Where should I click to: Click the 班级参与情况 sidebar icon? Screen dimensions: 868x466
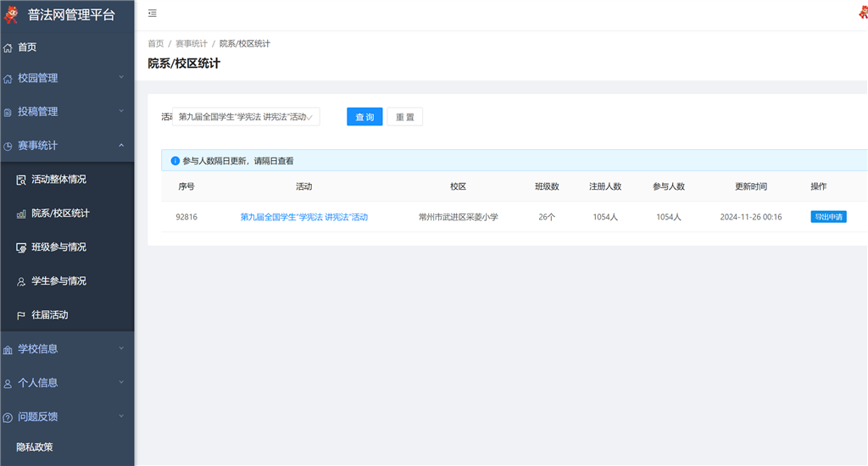pyautogui.click(x=21, y=247)
